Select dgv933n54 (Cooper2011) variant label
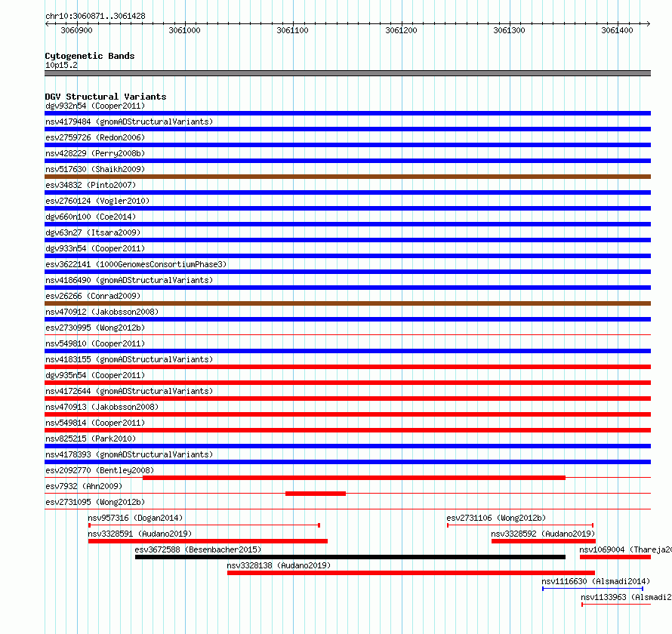Viewport: 672px width, 634px height. [95, 248]
